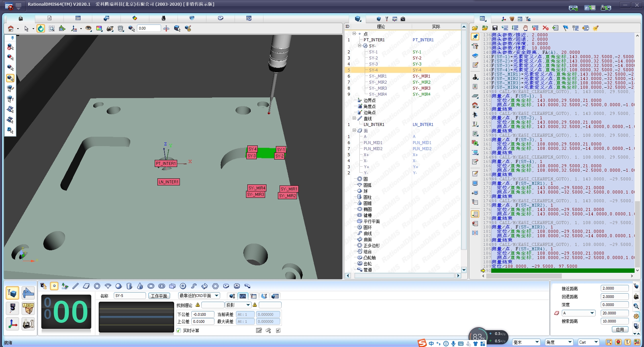Click the open program folder icon
Image resolution: width=644 pixels, height=347 pixels.
click(475, 28)
